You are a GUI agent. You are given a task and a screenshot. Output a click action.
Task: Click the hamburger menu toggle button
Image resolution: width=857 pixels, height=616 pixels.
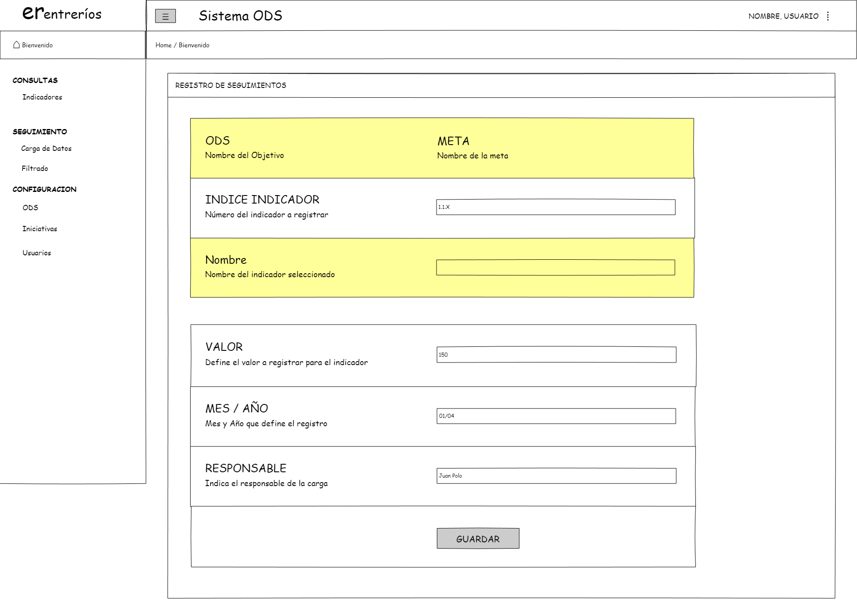click(165, 16)
